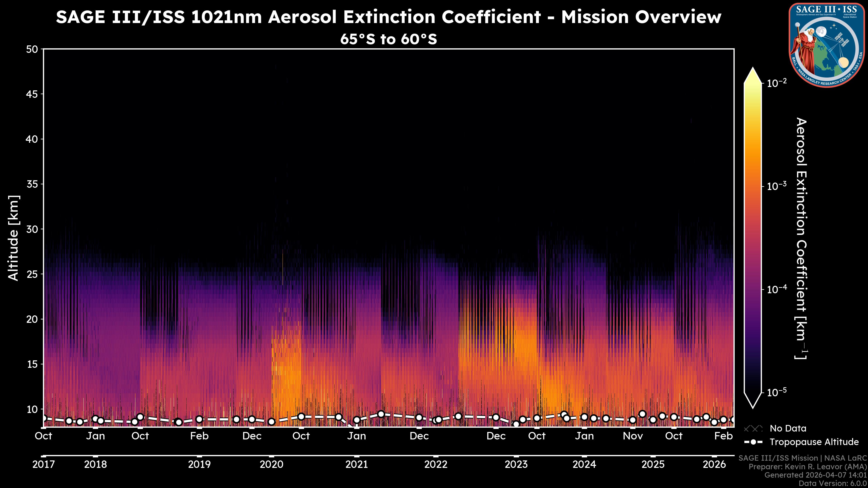Viewport: 868px width, 488px height.
Task: Click the tropopause marker above Feb 2019
Action: click(x=199, y=419)
